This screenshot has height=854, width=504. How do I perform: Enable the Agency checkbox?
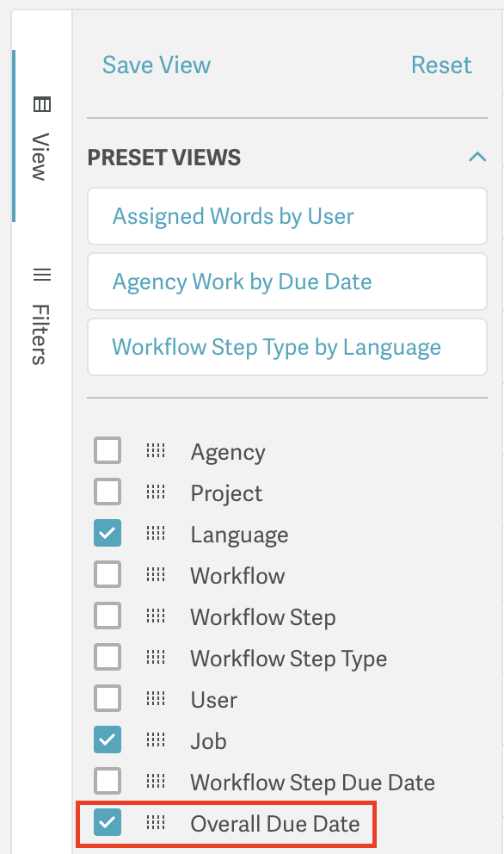108,450
